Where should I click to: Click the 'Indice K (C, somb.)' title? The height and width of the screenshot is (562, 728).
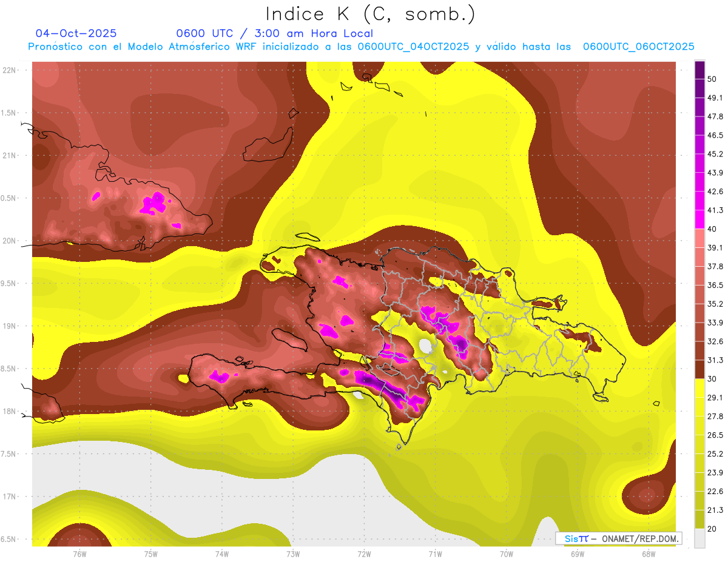pyautogui.click(x=370, y=14)
